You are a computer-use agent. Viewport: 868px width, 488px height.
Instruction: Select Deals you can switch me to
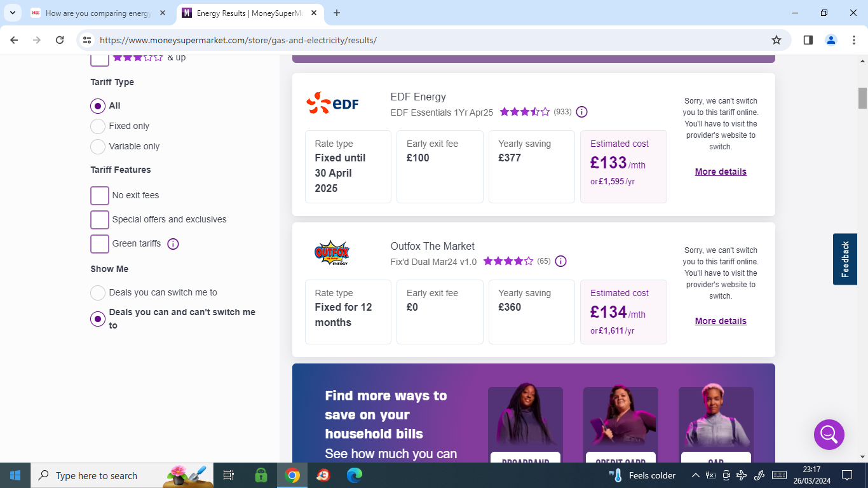(97, 293)
